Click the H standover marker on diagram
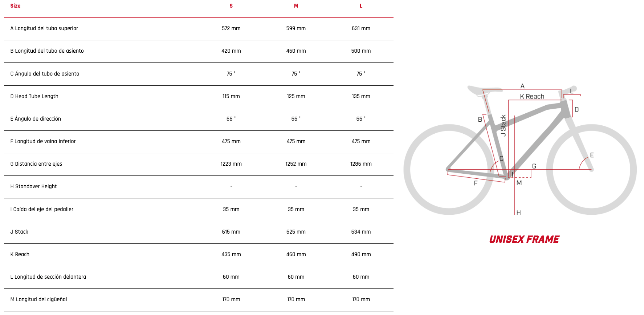This screenshot has height=315, width=644. (518, 213)
